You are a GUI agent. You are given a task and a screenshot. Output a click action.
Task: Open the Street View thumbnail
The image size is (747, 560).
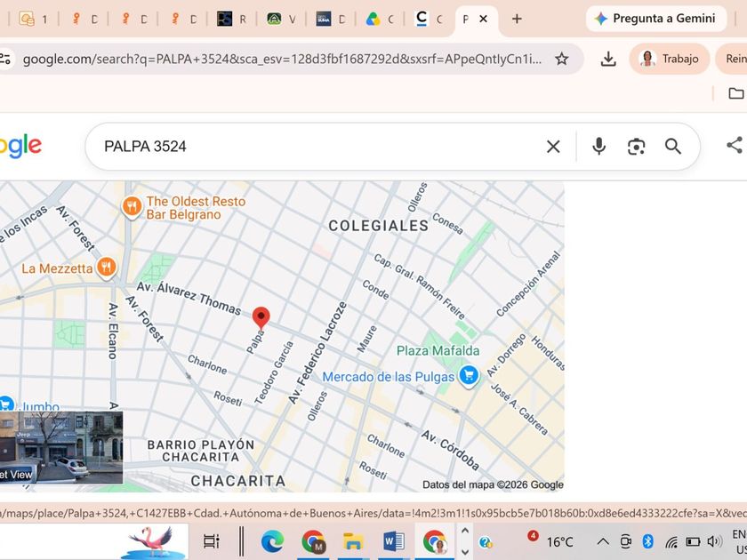tap(61, 448)
